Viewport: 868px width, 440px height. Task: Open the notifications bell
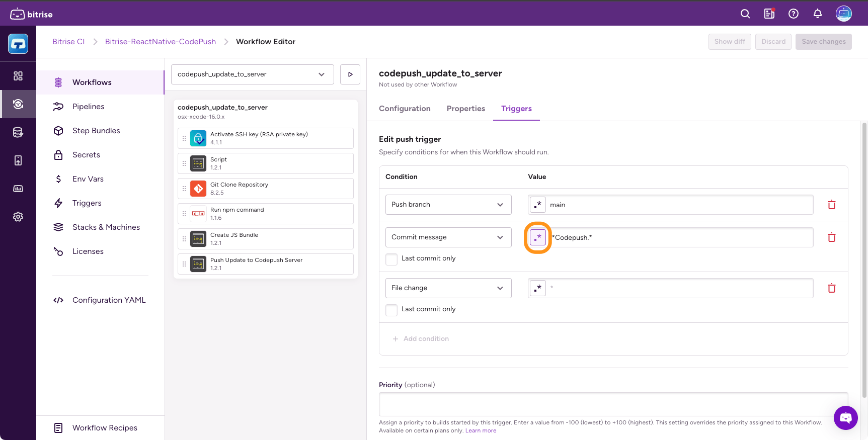818,14
